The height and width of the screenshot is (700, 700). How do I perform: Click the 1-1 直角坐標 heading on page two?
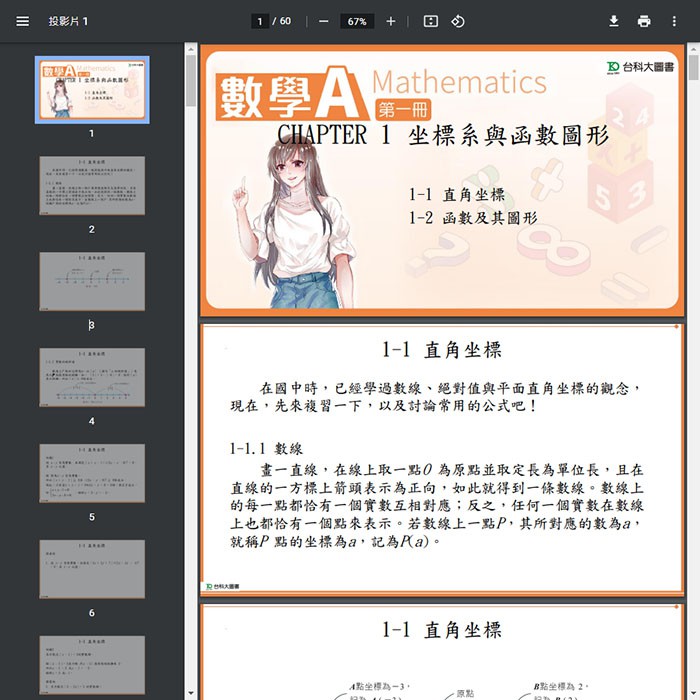(x=442, y=350)
